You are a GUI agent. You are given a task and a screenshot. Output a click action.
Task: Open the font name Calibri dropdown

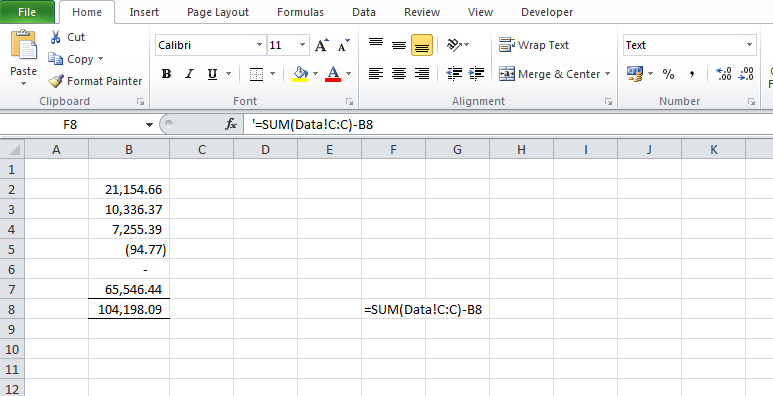click(259, 45)
